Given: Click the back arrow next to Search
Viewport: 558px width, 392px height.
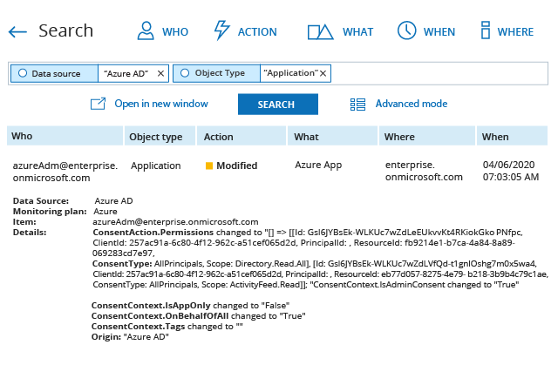Looking at the screenshot, I should pos(17,31).
